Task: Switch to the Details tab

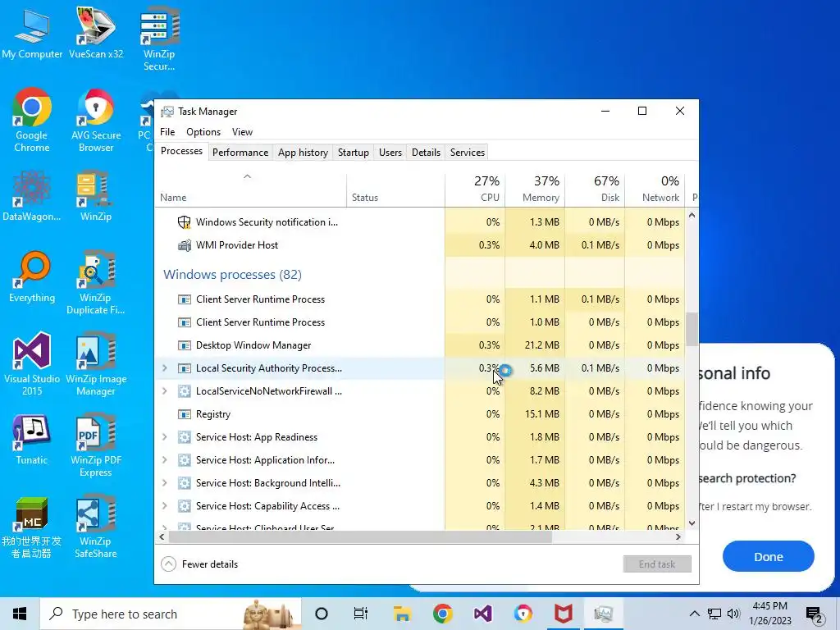Action: tap(426, 153)
